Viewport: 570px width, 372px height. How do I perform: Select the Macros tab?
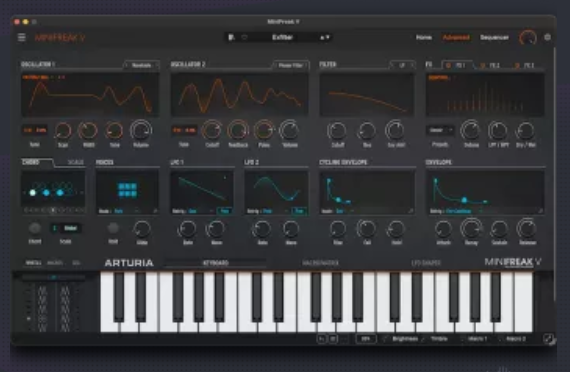tap(55, 263)
